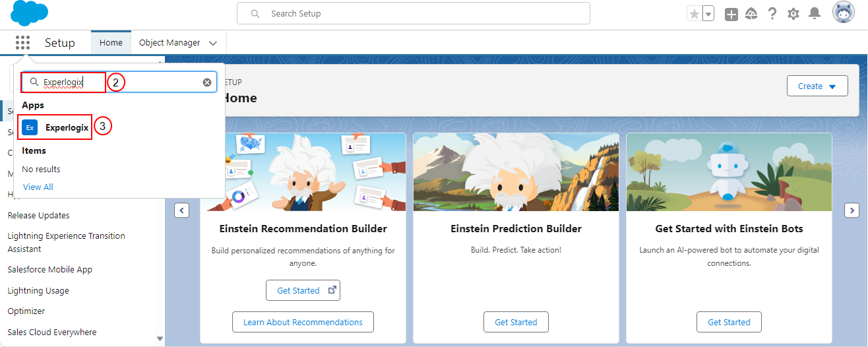Click the Get Started with Einstein Bots title
The width and height of the screenshot is (868, 347).
click(729, 229)
